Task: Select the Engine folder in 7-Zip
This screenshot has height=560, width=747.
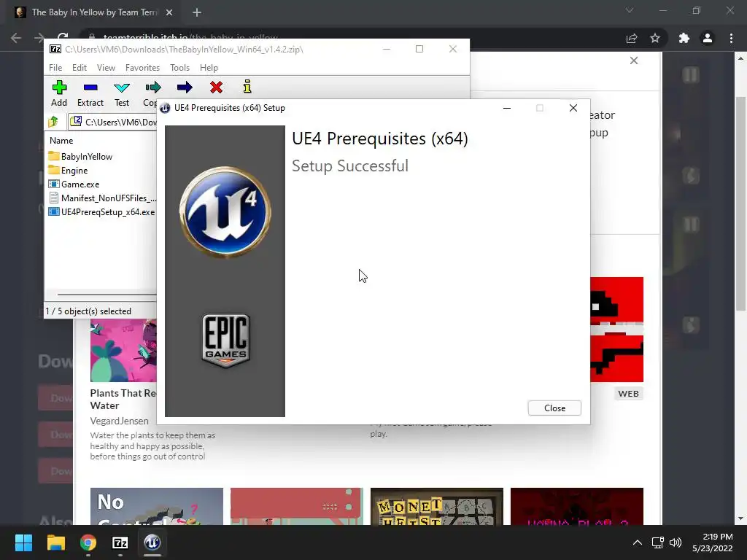Action: tap(68, 170)
